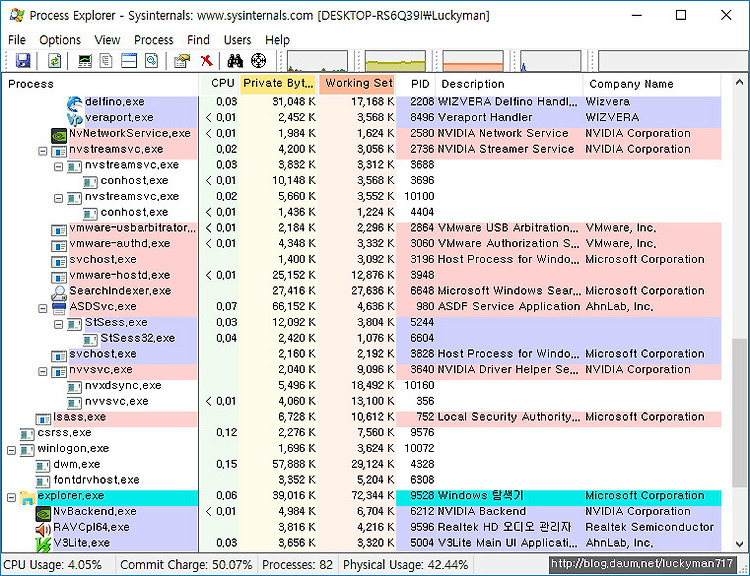Open the File menu
Screen dimensions: 750x576
pyautogui.click(x=17, y=40)
